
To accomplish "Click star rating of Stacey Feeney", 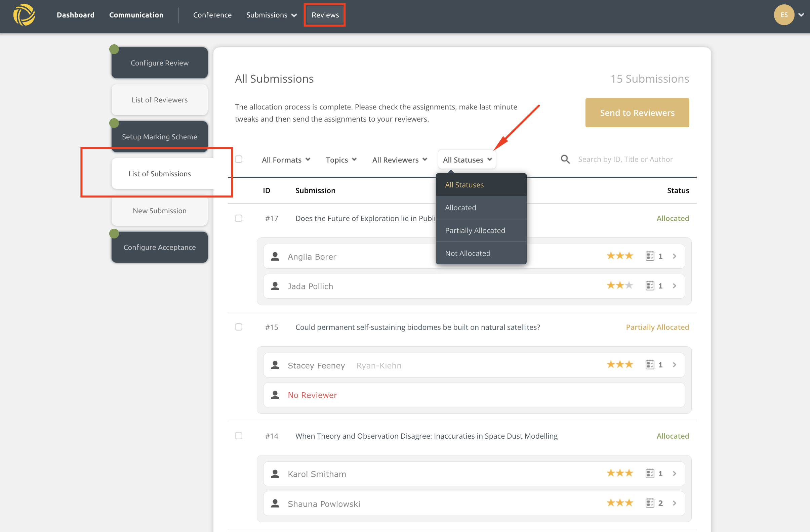I will click(620, 364).
